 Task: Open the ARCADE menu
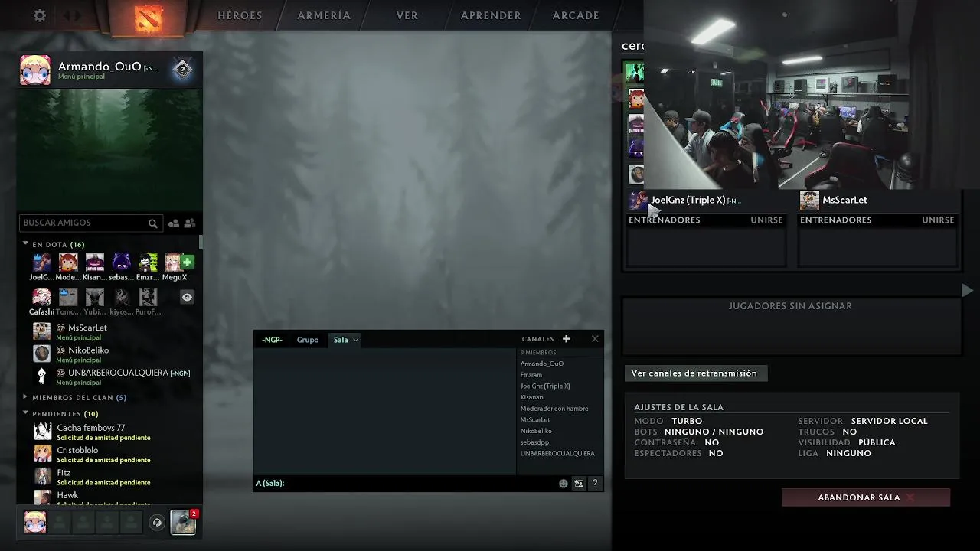click(576, 15)
